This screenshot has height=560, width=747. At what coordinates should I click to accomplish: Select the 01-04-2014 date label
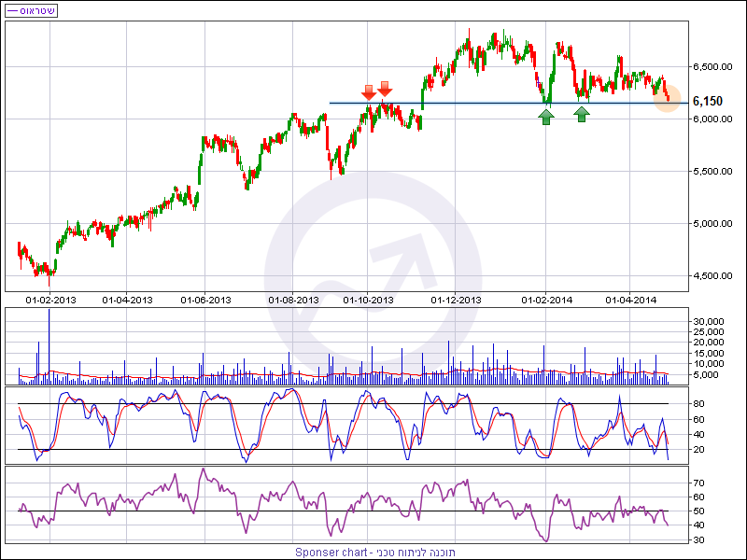click(x=632, y=301)
